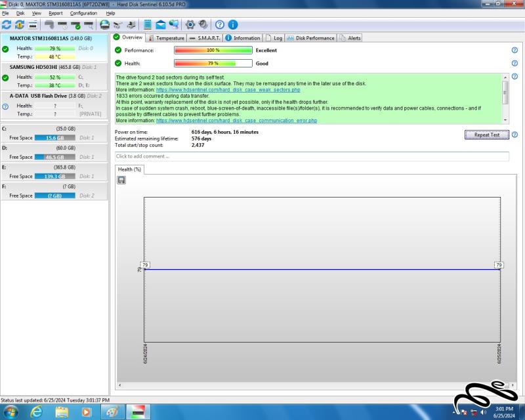525x420 pixels.
Task: Click the blue info About toolbar icon
Action: [x=233, y=25]
